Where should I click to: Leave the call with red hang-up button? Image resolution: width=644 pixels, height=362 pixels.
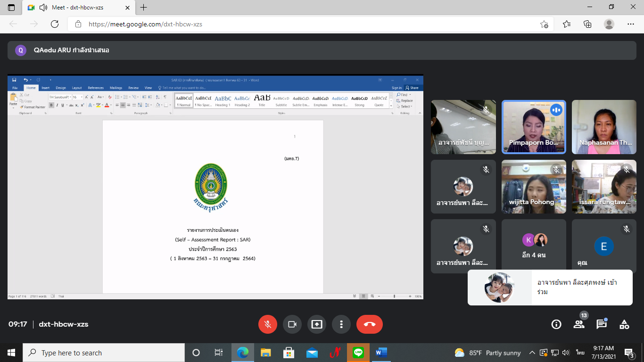pos(370,324)
